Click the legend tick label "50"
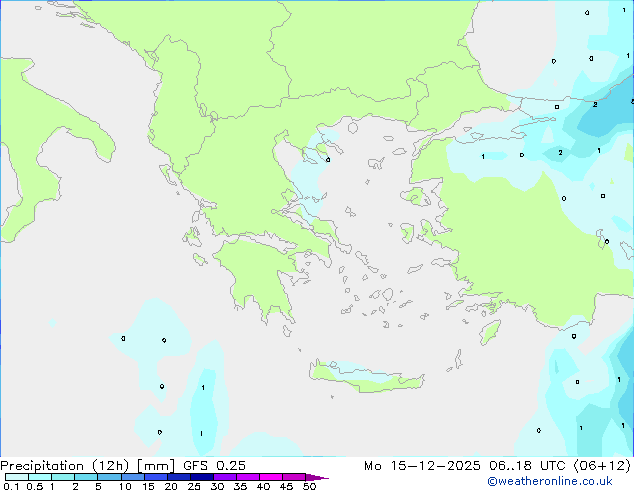This screenshot has width=634, height=490. (309, 486)
